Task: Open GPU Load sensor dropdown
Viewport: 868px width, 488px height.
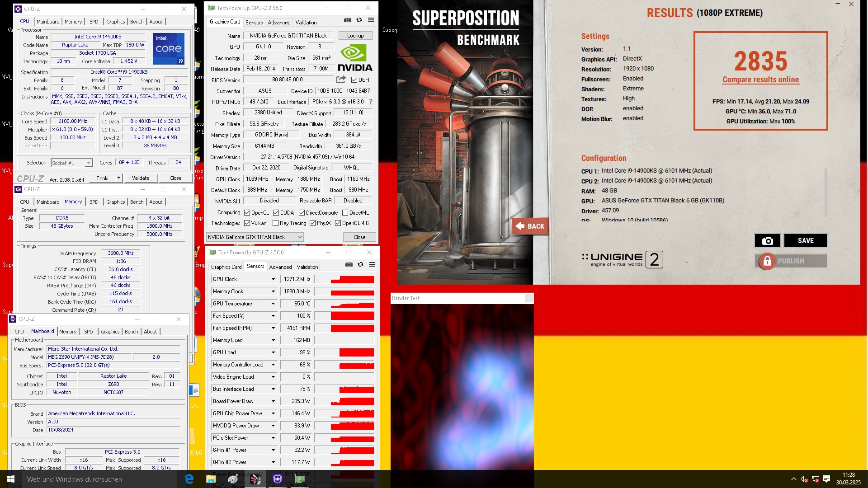Action: pos(273,353)
